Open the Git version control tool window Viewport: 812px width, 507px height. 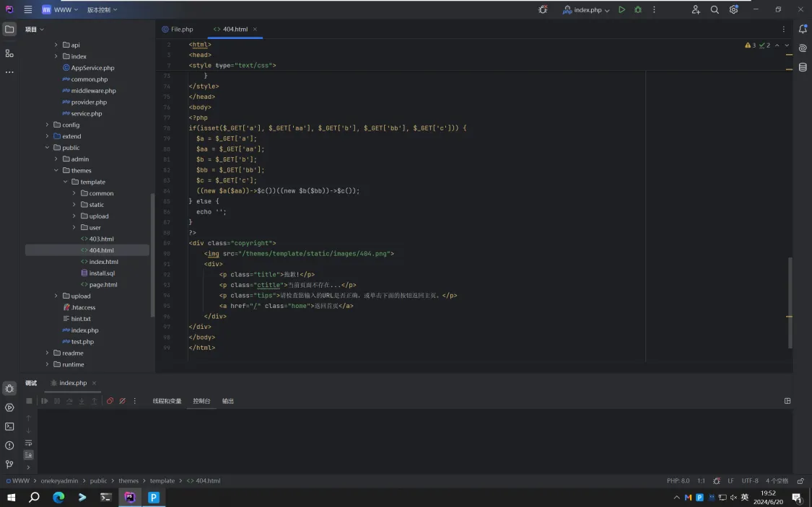click(9, 464)
